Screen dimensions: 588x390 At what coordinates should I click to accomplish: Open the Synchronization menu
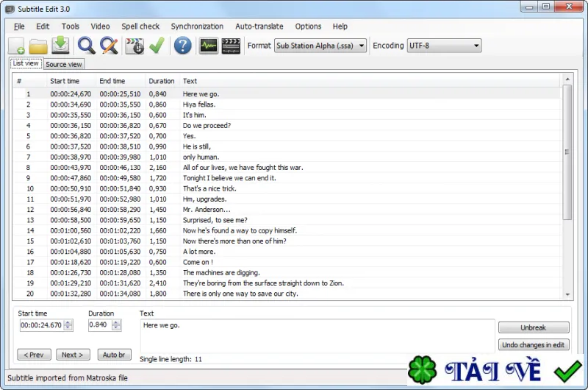(197, 26)
